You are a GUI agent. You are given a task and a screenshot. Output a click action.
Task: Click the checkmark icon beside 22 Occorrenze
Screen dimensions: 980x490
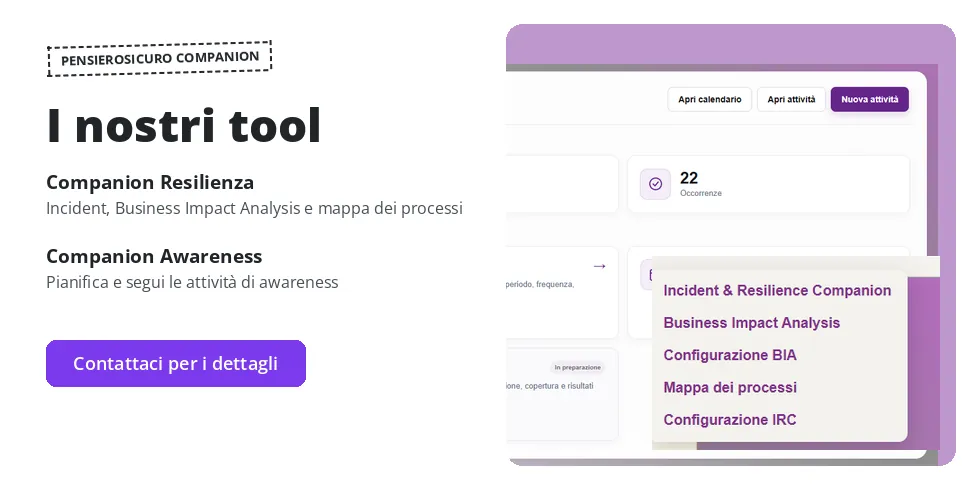pyautogui.click(x=655, y=184)
